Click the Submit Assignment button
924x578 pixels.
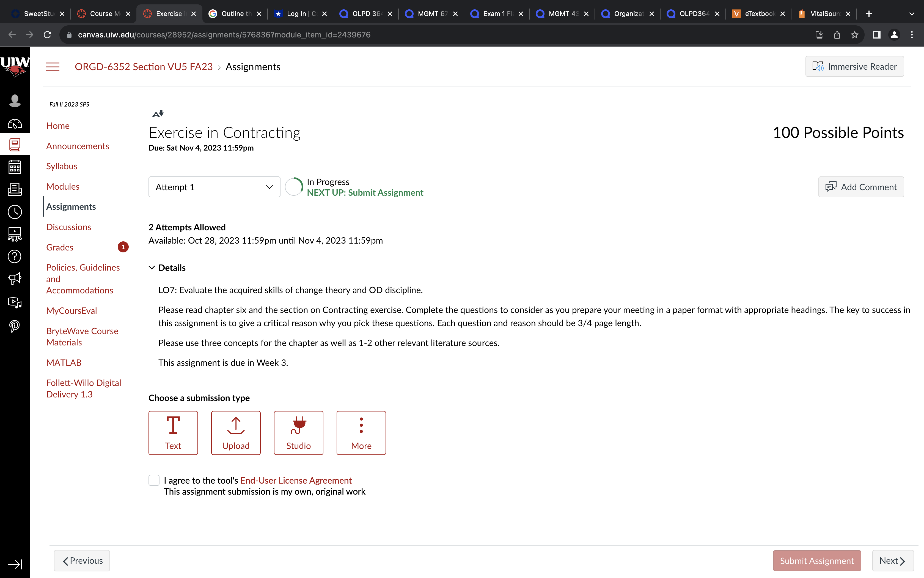[817, 560]
